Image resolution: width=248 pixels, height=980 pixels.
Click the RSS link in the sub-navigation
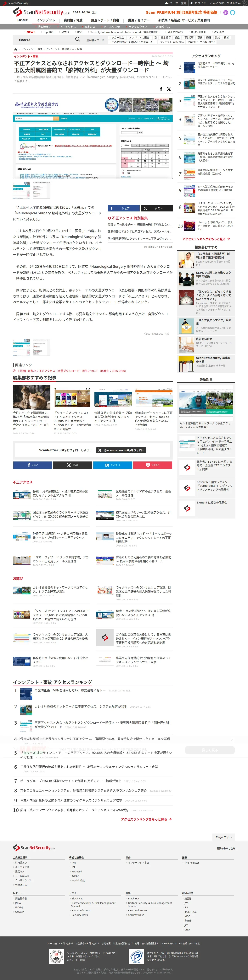(80, 32)
